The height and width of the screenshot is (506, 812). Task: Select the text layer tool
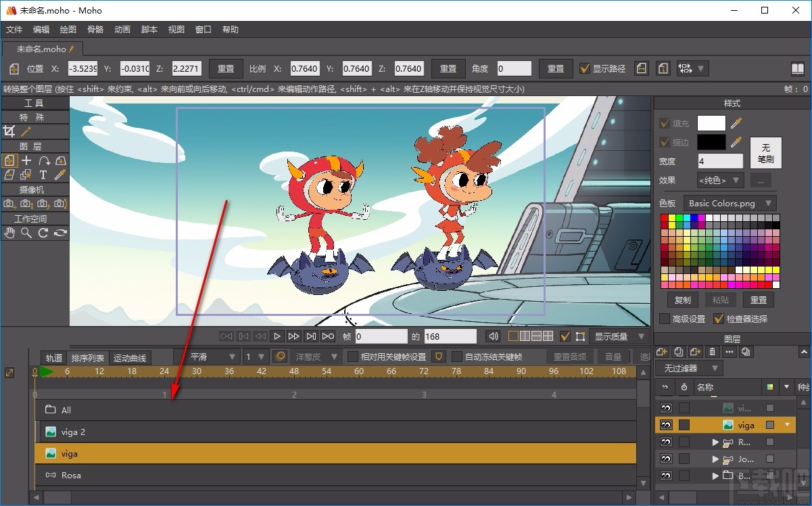[x=43, y=175]
